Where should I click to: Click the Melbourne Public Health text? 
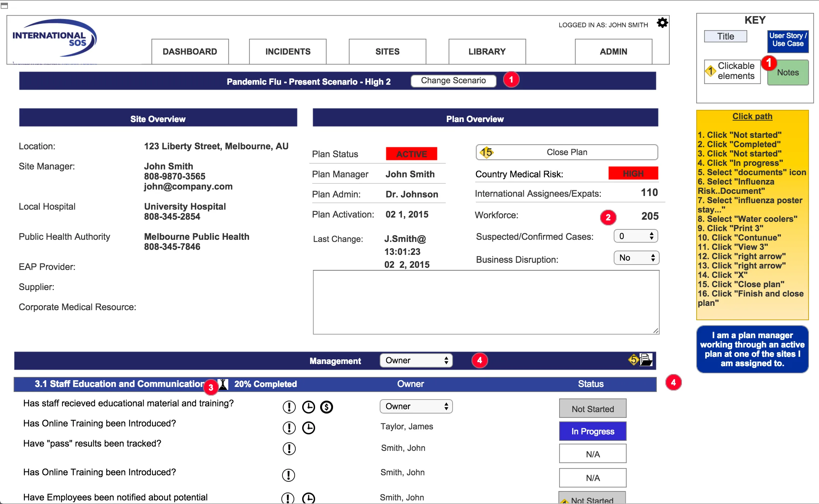197,237
